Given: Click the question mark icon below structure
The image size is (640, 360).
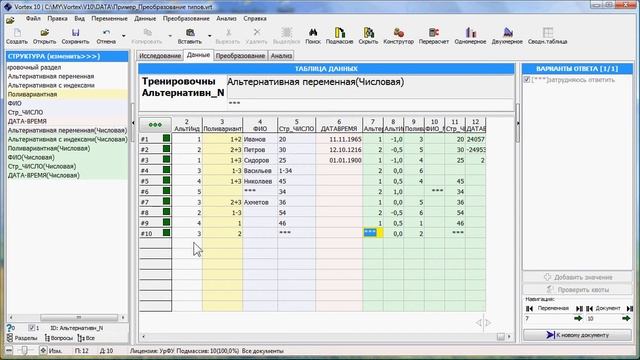Looking at the screenshot, I should tap(10, 328).
